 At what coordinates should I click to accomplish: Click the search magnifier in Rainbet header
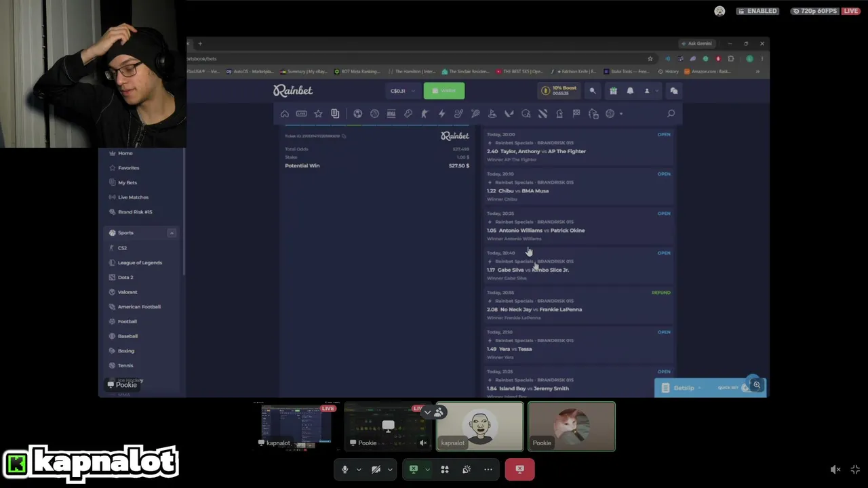click(x=593, y=91)
